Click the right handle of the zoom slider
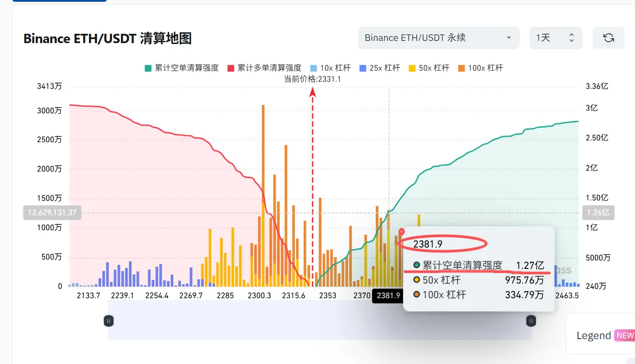This screenshot has width=635, height=364. (x=531, y=320)
